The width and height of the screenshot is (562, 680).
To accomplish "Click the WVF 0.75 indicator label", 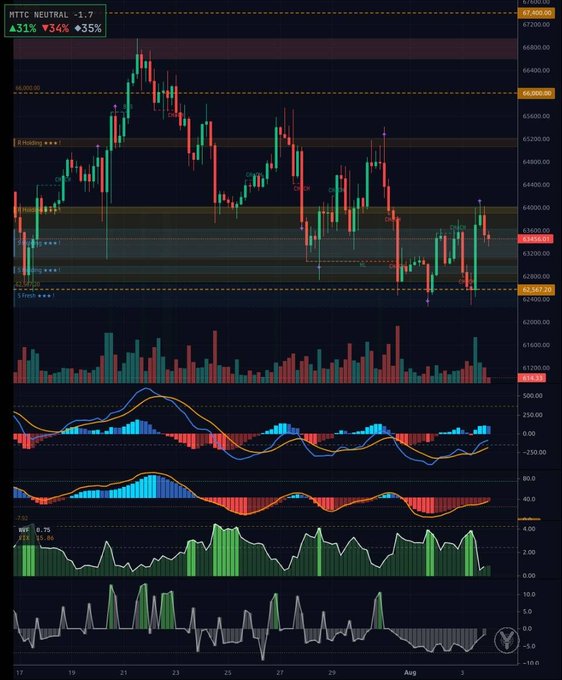I will pos(35,530).
